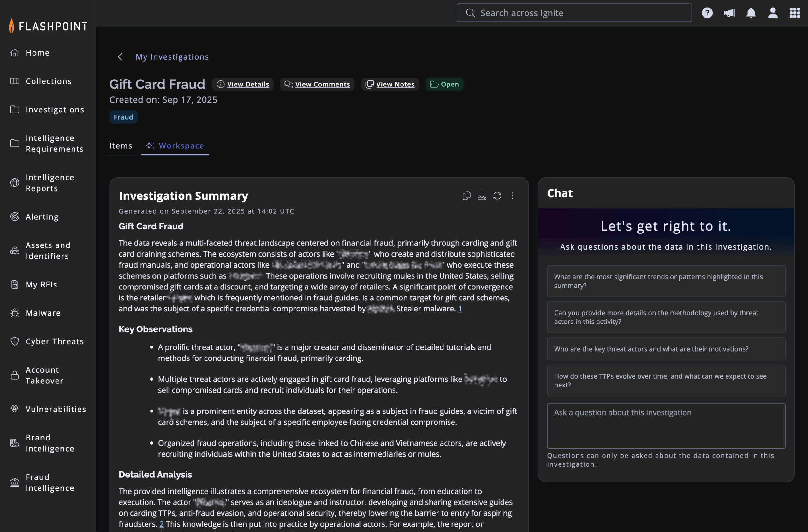Click View Comments button
Viewport: 808px width, 532px height.
tap(317, 84)
